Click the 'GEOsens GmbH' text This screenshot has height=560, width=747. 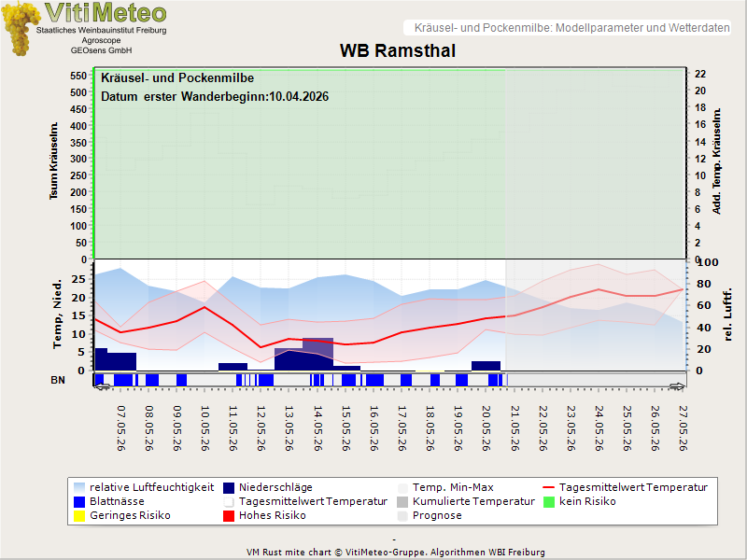(x=101, y=50)
